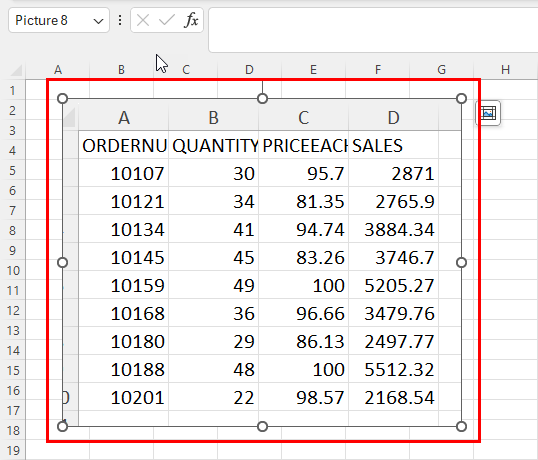538x460 pixels.
Task: Select worksheet column H header
Action: tap(505, 70)
